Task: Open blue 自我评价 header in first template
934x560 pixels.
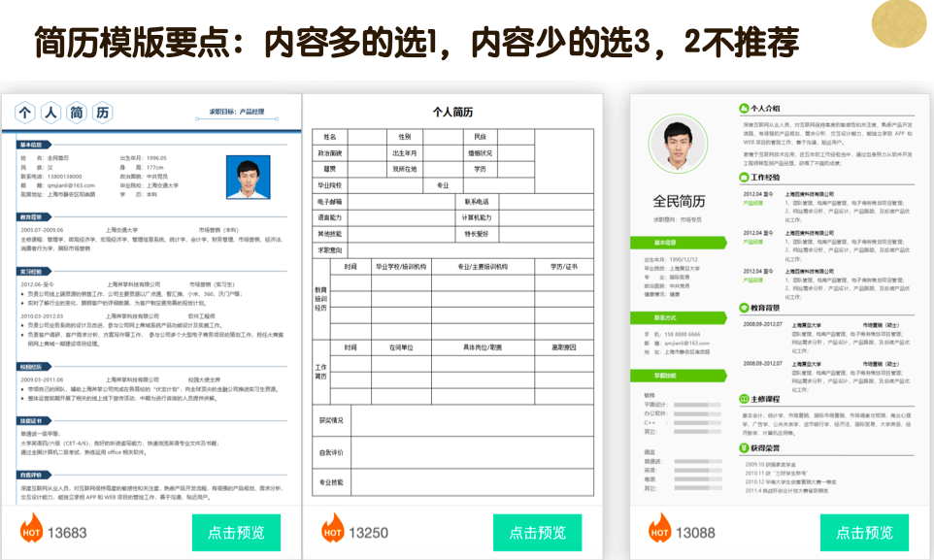Action: click(x=33, y=475)
